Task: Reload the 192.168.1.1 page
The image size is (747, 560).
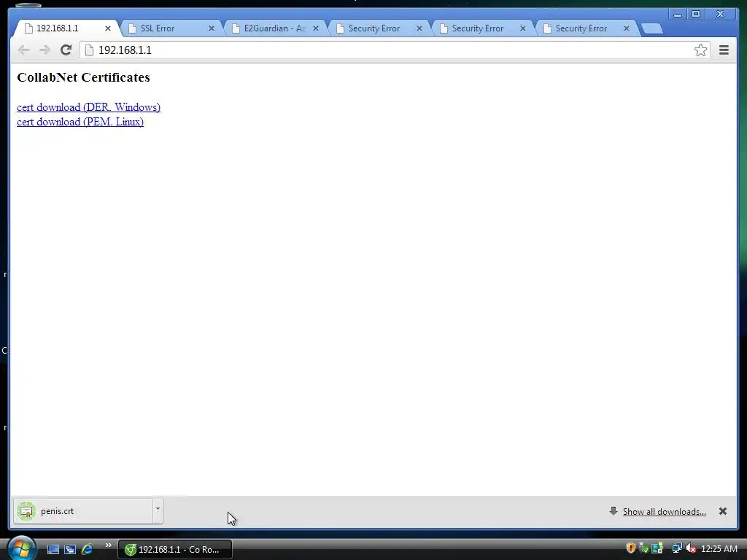Action: 66,50
